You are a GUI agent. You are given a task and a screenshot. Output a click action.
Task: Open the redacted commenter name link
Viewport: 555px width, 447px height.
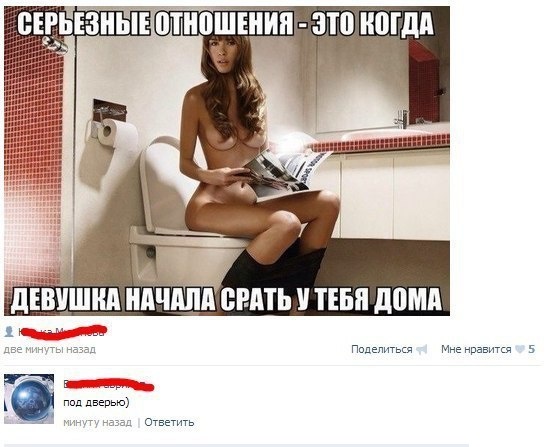108,385
